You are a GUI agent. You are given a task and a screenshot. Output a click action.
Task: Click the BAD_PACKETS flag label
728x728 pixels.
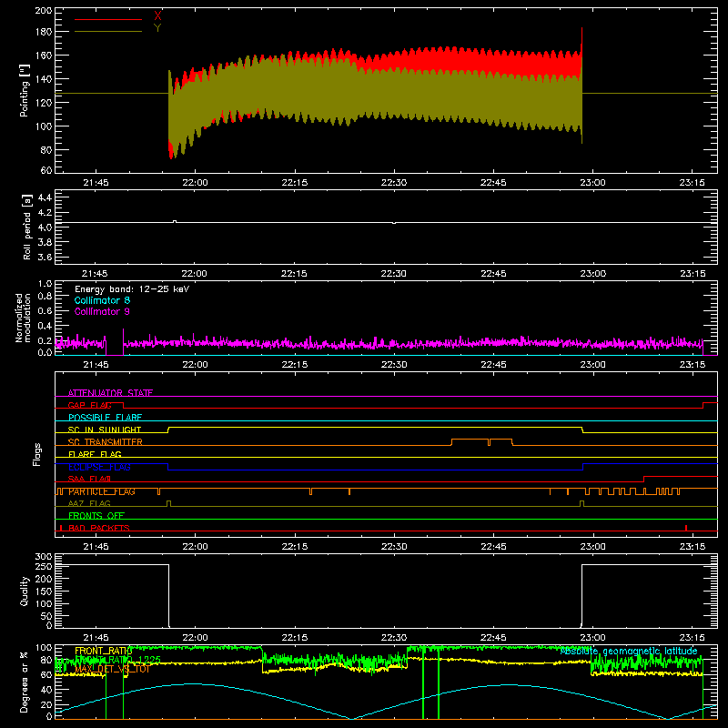point(99,528)
